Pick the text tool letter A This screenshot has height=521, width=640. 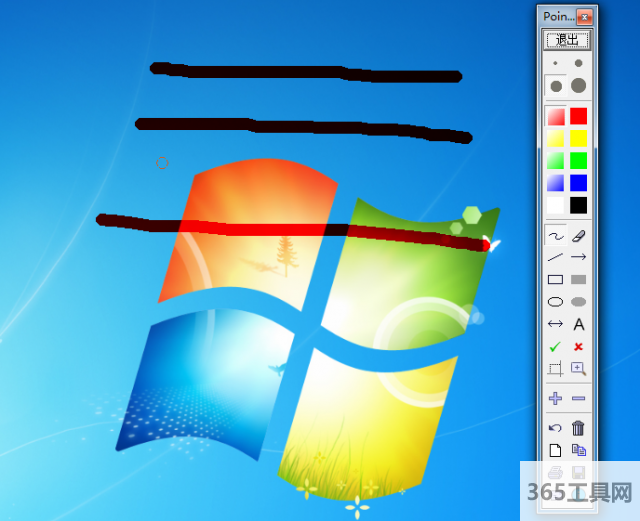pos(578,324)
